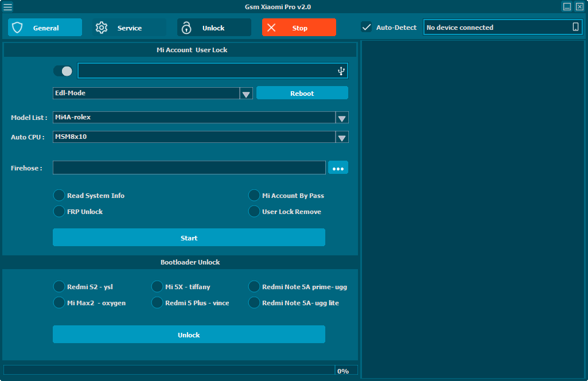The image size is (588, 381).
Task: Click the No device connected field
Action: click(x=503, y=28)
